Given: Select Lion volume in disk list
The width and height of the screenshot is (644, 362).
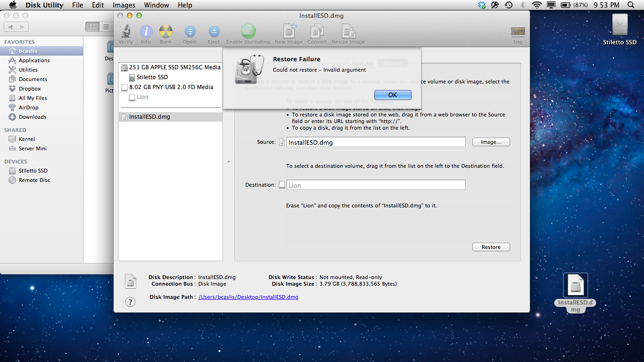Looking at the screenshot, I should pyautogui.click(x=171, y=97).
